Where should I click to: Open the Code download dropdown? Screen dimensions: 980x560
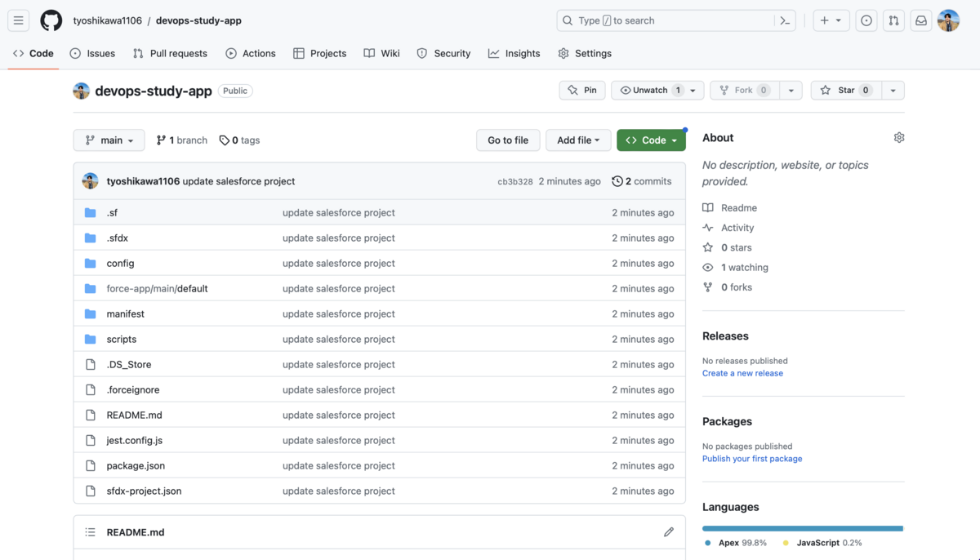coord(651,140)
